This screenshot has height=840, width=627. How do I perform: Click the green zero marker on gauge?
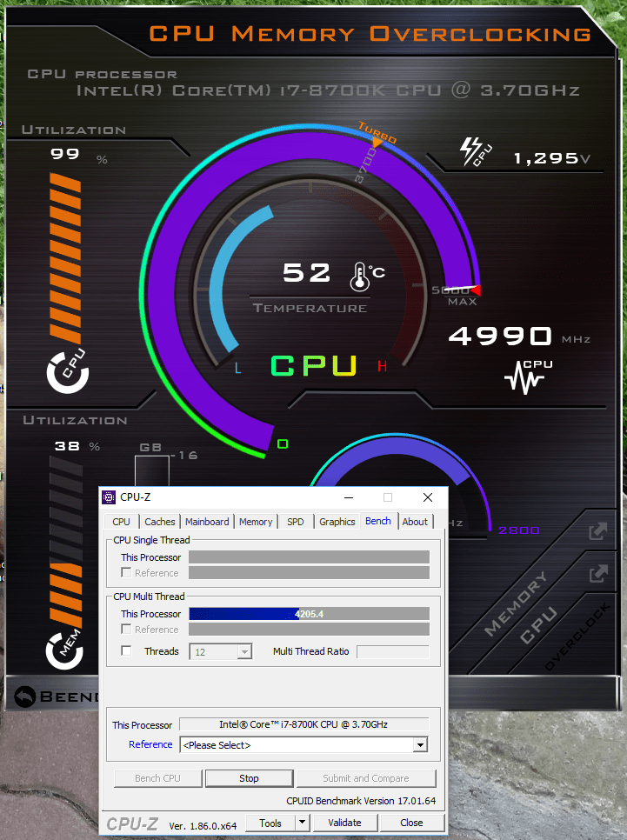click(283, 443)
